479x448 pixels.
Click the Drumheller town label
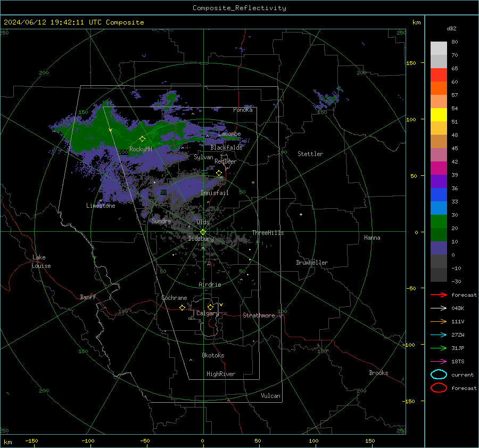tap(312, 263)
